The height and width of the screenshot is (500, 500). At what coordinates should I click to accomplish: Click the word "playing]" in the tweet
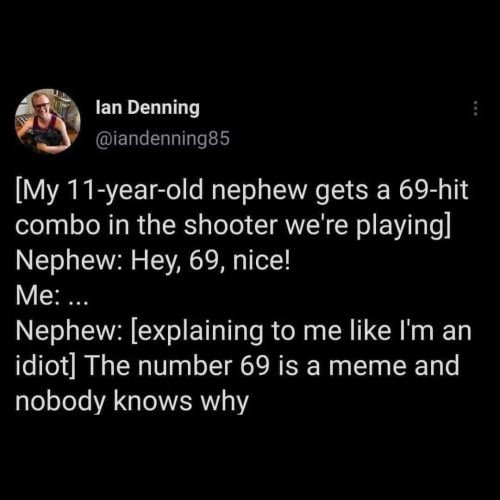404,227
